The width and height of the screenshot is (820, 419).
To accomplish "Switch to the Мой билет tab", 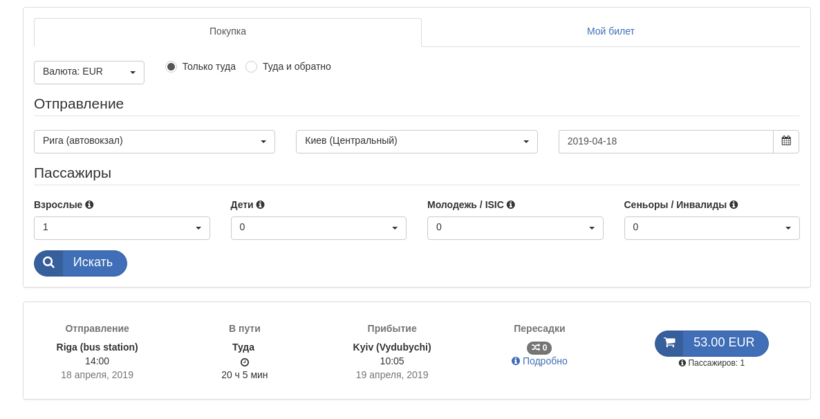I will tap(610, 31).
